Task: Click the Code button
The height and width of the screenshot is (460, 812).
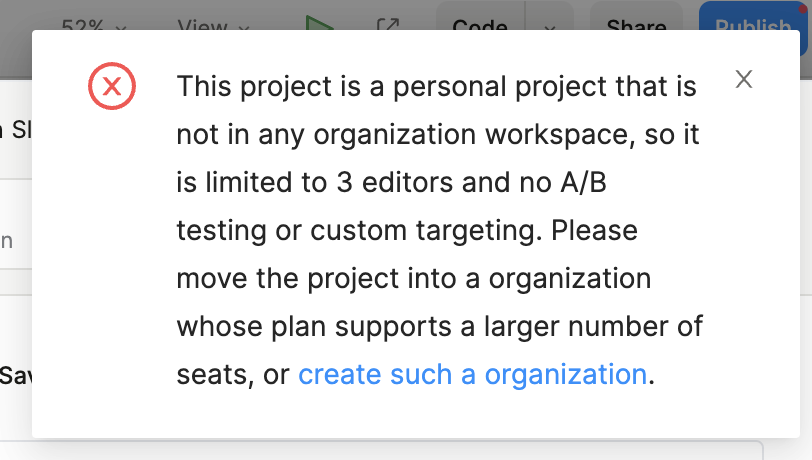Action: (x=480, y=24)
